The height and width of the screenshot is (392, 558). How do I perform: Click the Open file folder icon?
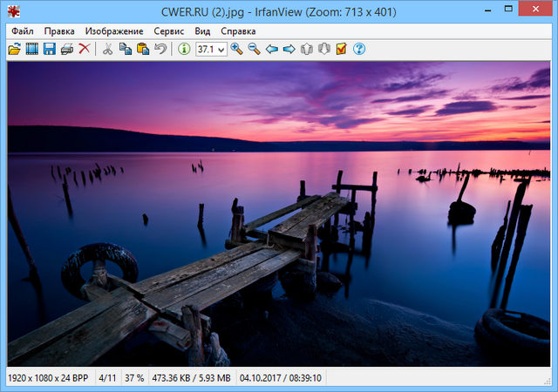point(14,49)
